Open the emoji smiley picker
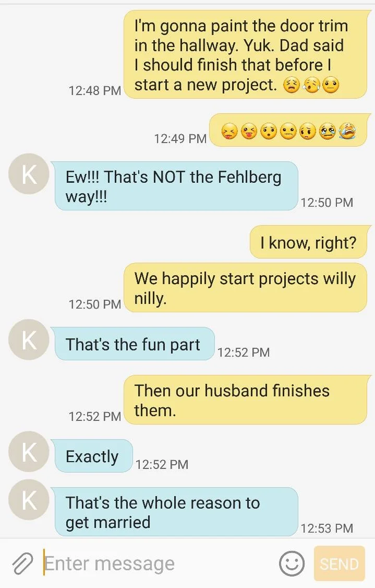The image size is (375, 588). pos(292,563)
